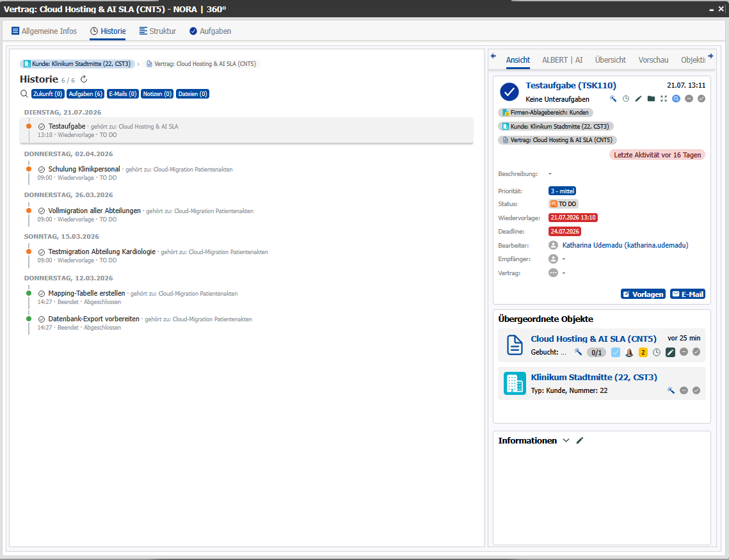Click the Firmen-Ablagebereich: Kunden chip
Viewport: 729px width, 560px height.
[x=545, y=113]
